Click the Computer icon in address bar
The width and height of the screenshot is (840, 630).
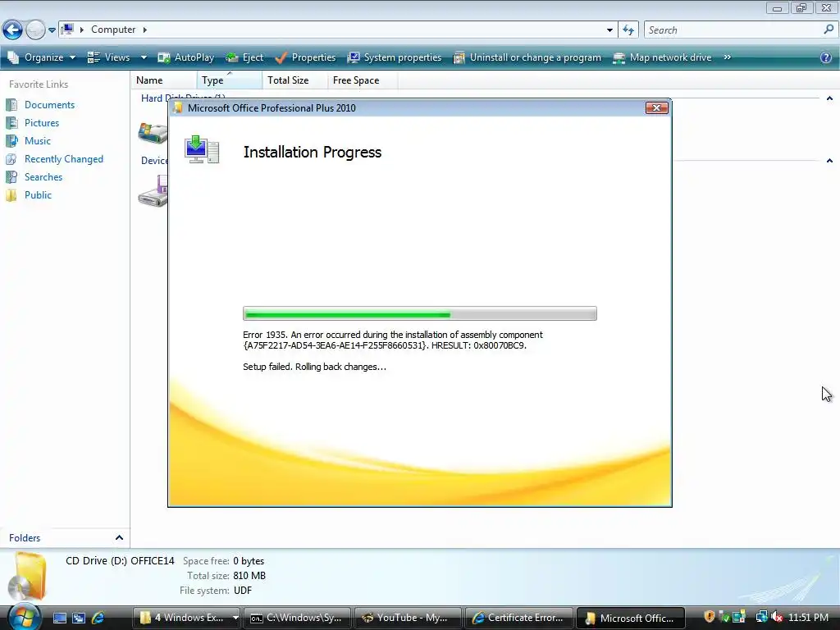point(67,30)
